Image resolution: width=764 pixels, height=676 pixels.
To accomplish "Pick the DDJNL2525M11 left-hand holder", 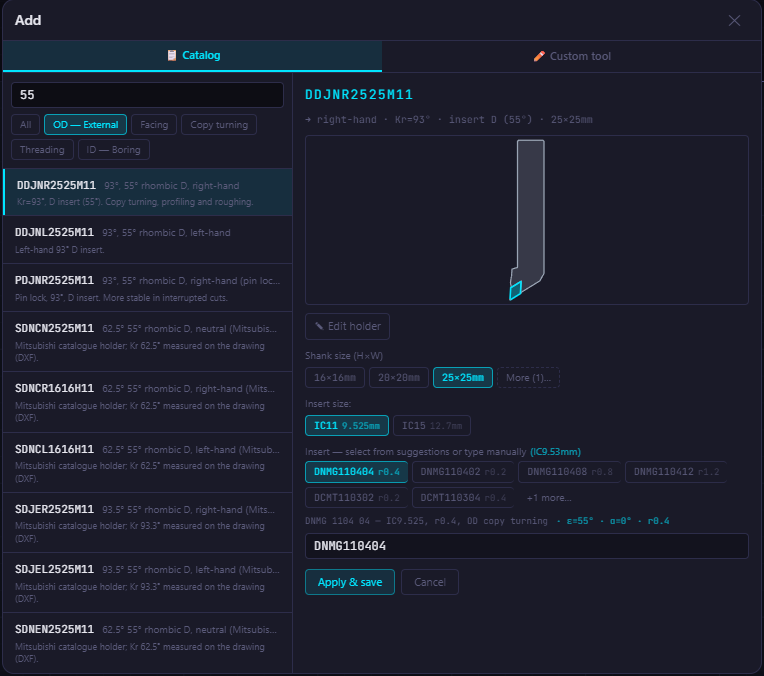I will (x=148, y=240).
